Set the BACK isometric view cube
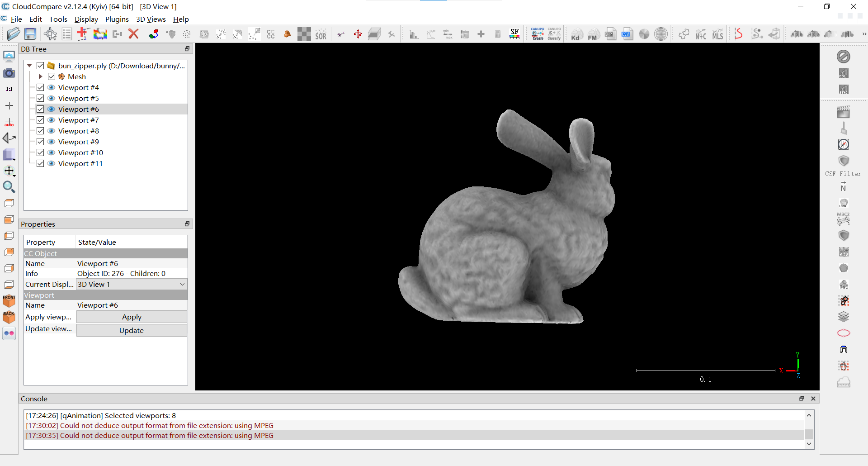This screenshot has width=868, height=466. tap(9, 317)
